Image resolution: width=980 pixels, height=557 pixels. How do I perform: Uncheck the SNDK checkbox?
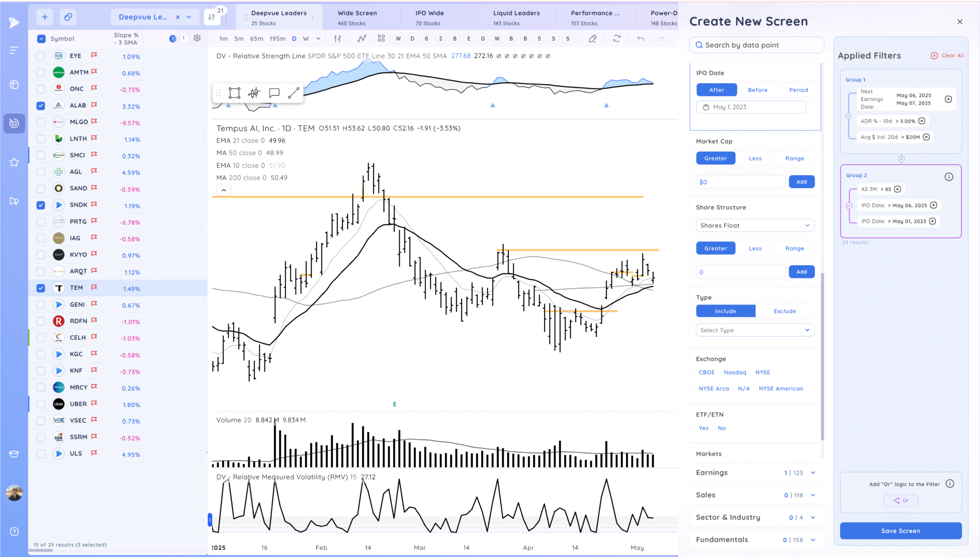[x=41, y=205]
